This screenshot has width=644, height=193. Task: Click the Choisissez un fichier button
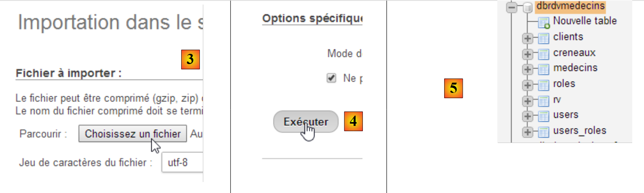pos(133,134)
